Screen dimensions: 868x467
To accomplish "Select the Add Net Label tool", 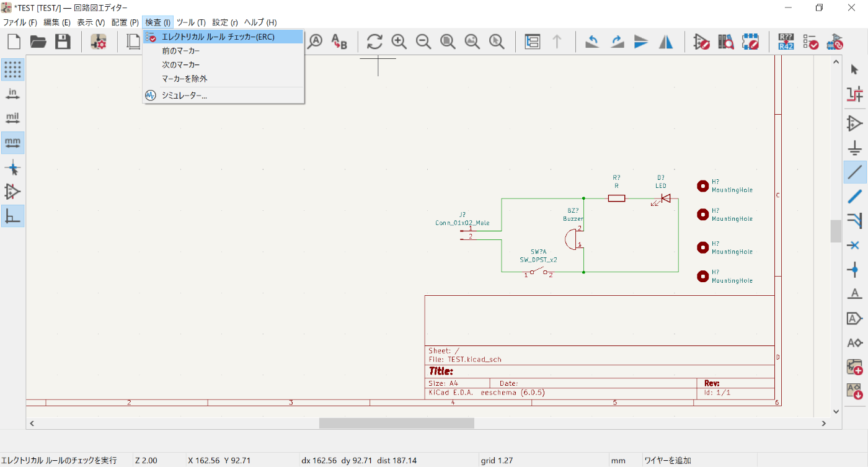I will tap(855, 293).
